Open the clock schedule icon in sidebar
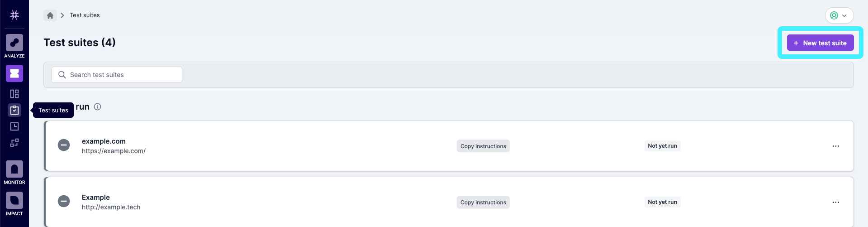 [14, 126]
